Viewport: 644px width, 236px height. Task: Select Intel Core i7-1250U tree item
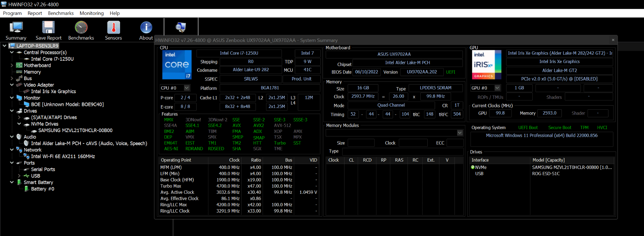point(52,59)
